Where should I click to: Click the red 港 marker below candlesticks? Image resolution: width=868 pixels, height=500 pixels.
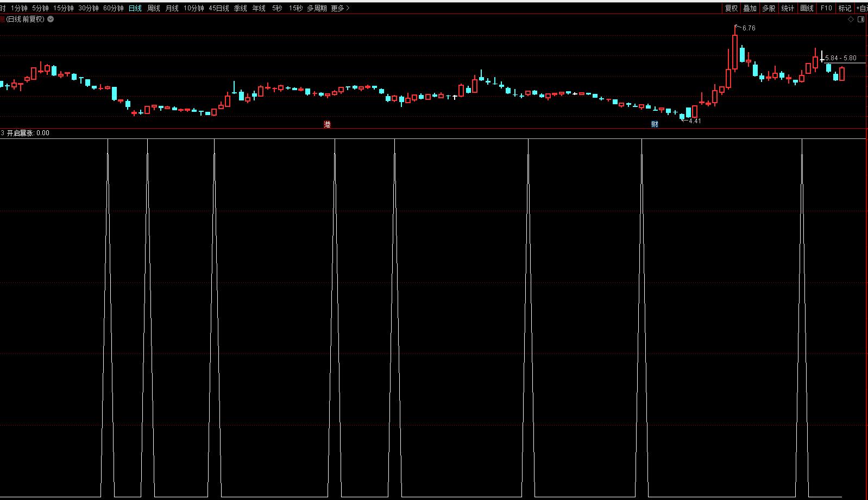pyautogui.click(x=327, y=124)
